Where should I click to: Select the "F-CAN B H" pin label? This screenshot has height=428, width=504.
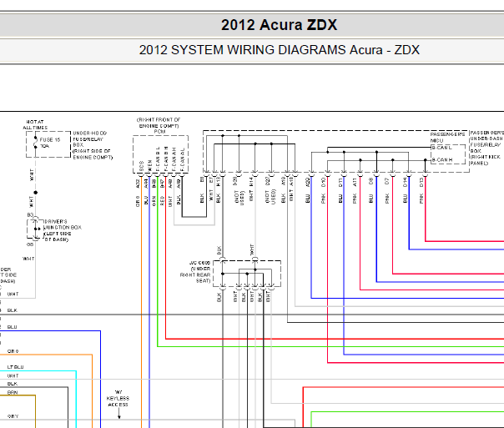click(x=166, y=159)
